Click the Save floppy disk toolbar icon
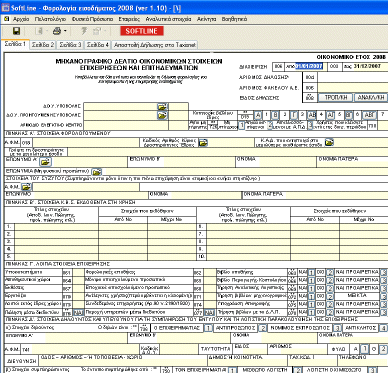The image size is (388, 373). pos(16,31)
